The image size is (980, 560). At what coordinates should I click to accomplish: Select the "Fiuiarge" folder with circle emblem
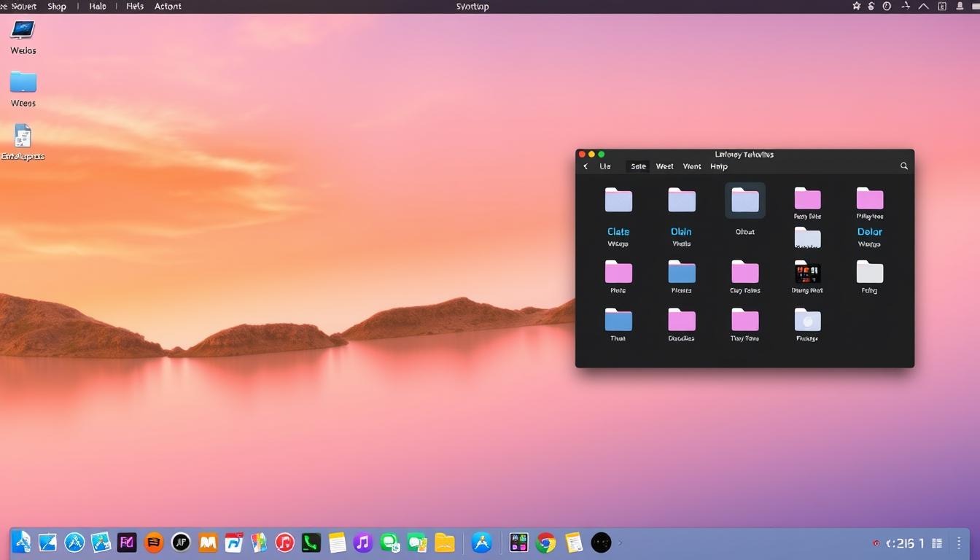pyautogui.click(x=807, y=320)
